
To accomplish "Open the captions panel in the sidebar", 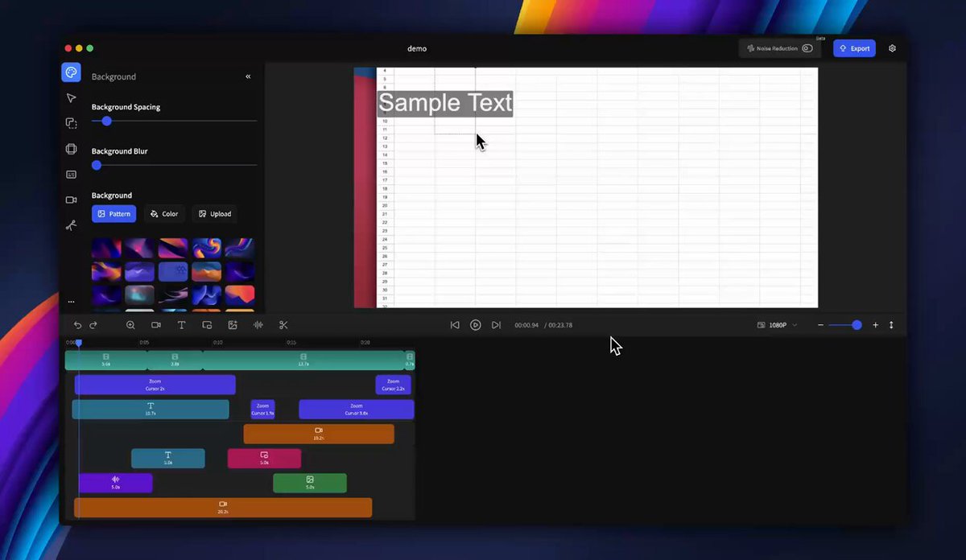I will tap(71, 175).
